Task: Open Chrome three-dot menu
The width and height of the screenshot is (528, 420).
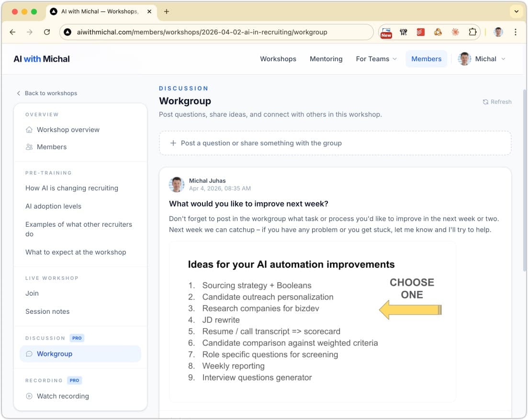Action: [x=515, y=32]
